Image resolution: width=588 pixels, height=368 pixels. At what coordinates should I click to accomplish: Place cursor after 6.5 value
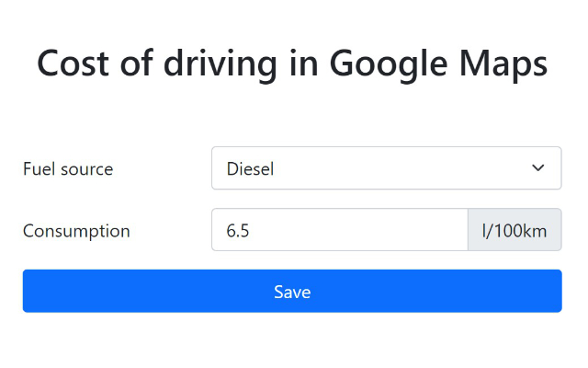[251, 231]
